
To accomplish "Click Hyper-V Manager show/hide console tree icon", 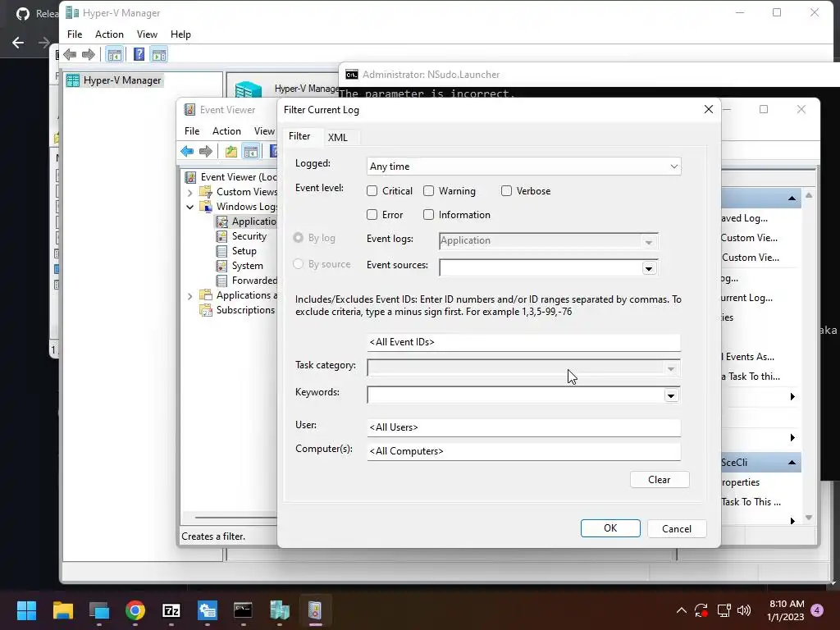I will click(114, 54).
